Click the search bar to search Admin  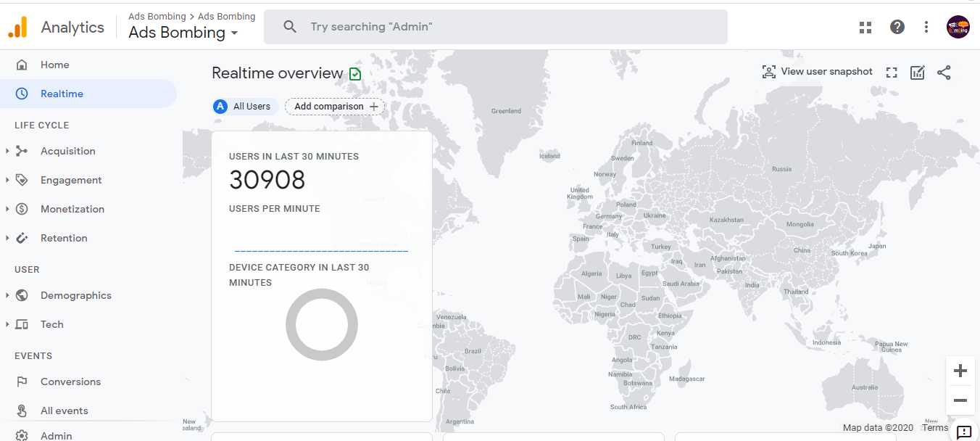(495, 26)
